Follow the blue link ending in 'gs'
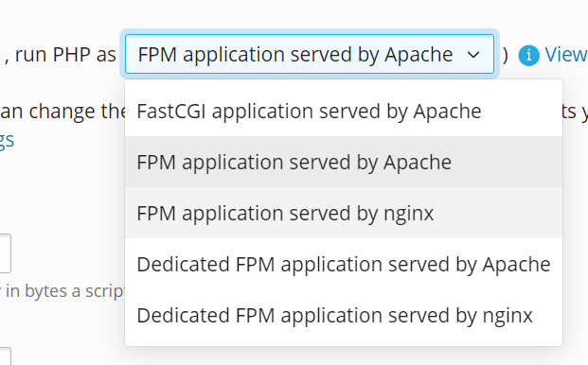The width and height of the screenshot is (588, 365). pyautogui.click(x=7, y=141)
